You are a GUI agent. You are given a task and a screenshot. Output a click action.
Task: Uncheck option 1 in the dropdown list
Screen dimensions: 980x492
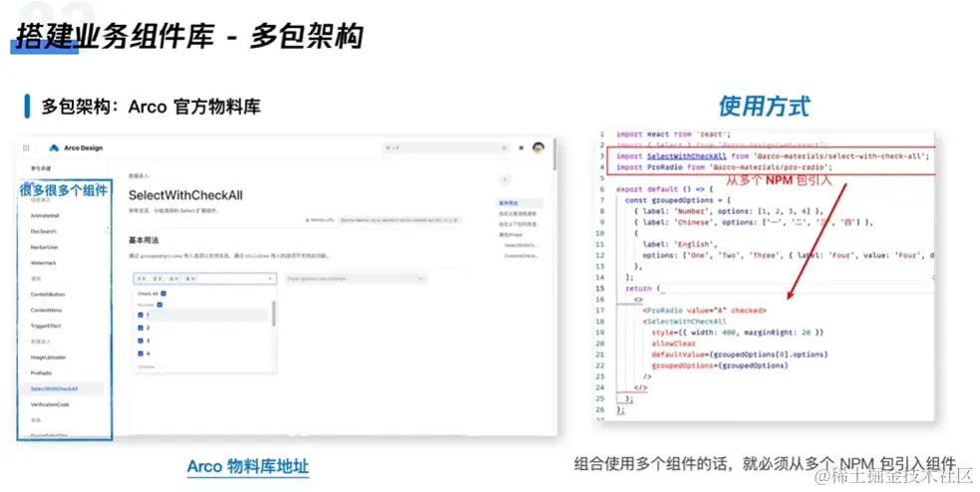(141, 316)
